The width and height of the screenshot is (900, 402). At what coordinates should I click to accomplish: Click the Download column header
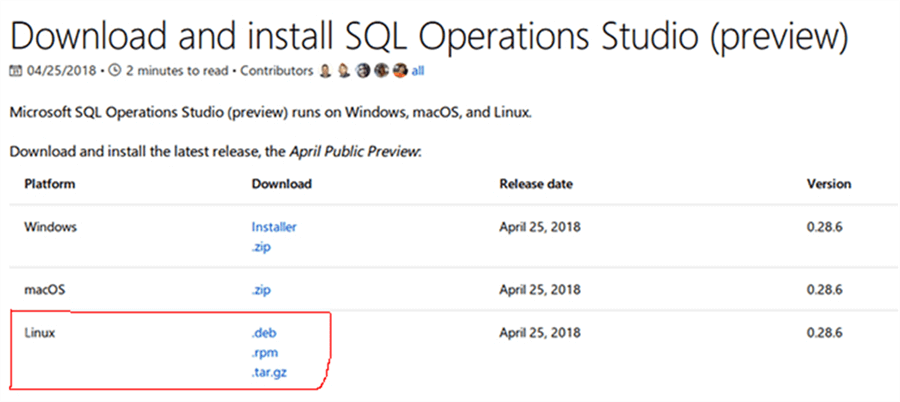tap(281, 184)
